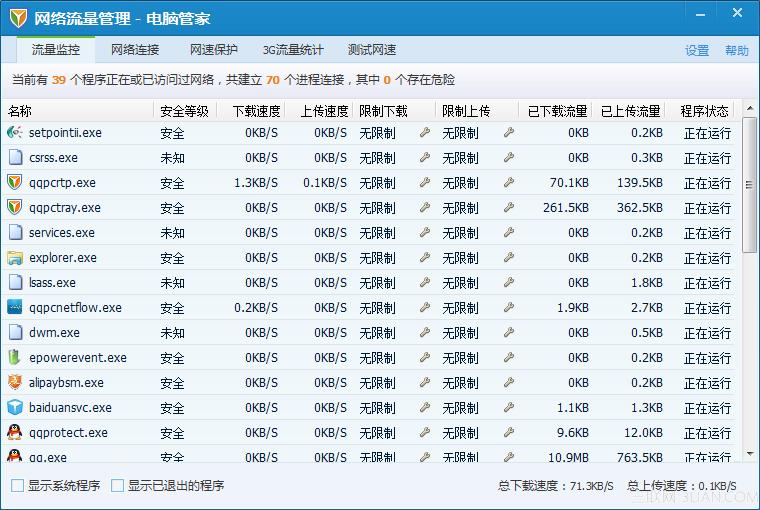Click the qqpctray.exe shield icon
The height and width of the screenshot is (510, 760).
click(x=15, y=207)
